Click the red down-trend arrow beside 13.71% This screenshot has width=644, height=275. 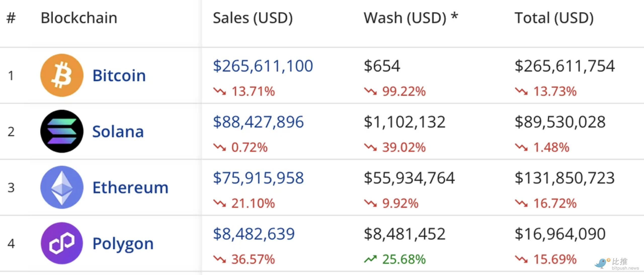click(x=220, y=91)
